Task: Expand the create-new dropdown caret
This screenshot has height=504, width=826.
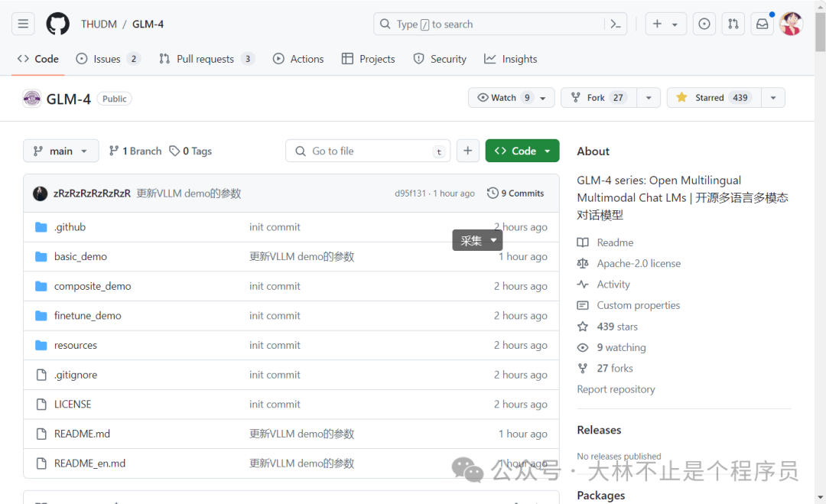Action: (675, 24)
